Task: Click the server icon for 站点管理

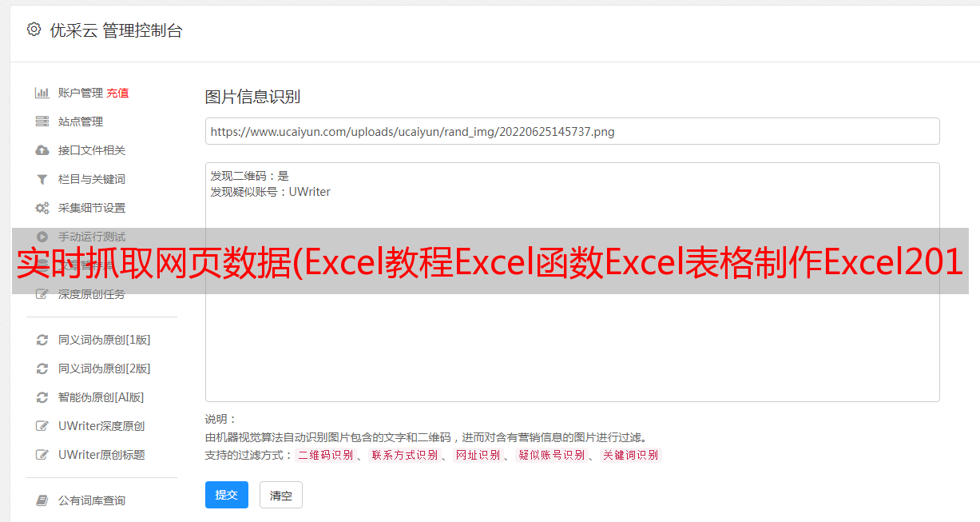Action: (x=42, y=122)
